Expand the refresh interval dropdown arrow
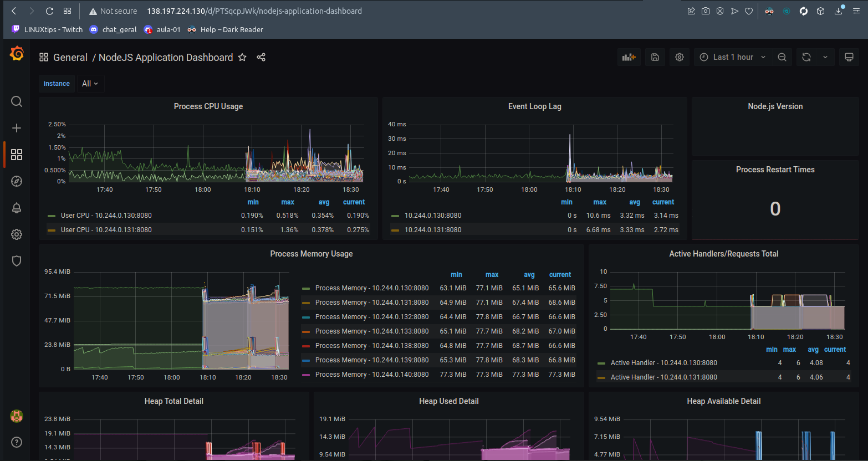This screenshot has height=461, width=868. click(825, 57)
